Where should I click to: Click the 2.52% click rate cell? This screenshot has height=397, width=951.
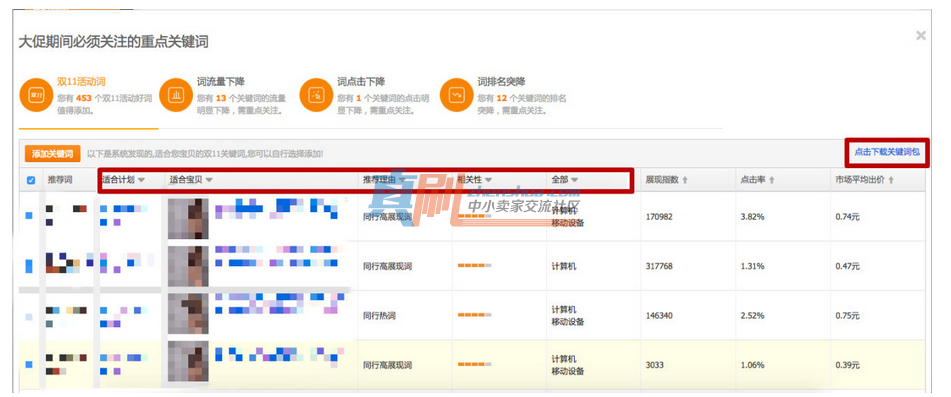coord(753,316)
